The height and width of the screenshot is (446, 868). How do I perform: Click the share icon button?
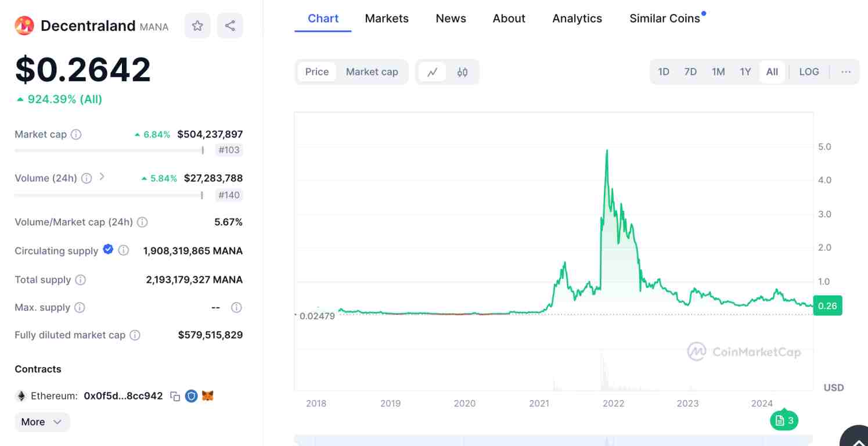tap(230, 26)
